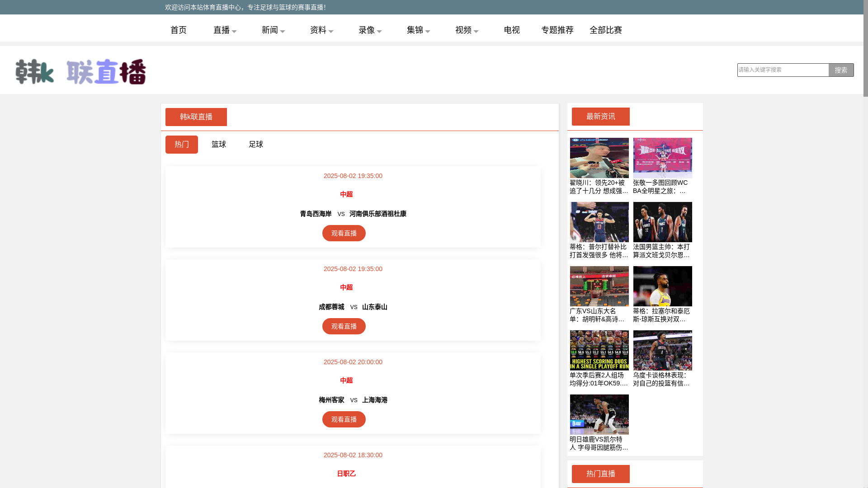Switch to the 足球 tab

(256, 145)
